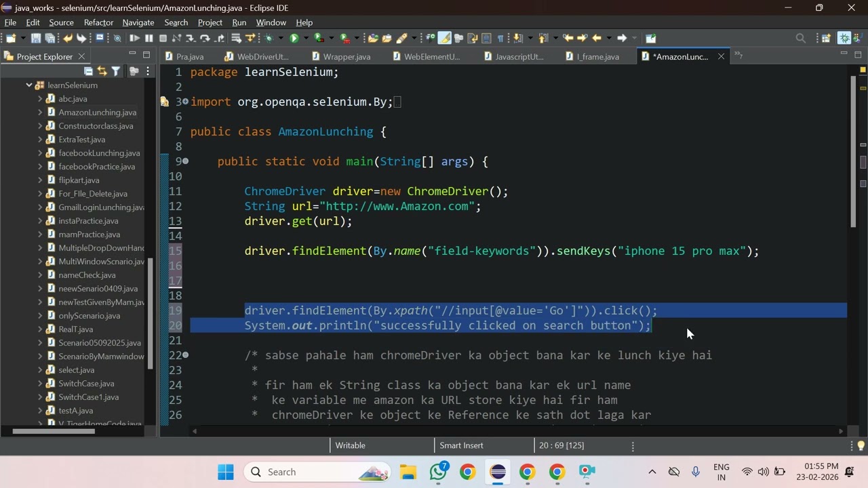Switch to the Pra.java editor tab
The height and width of the screenshot is (488, 868).
(x=184, y=57)
